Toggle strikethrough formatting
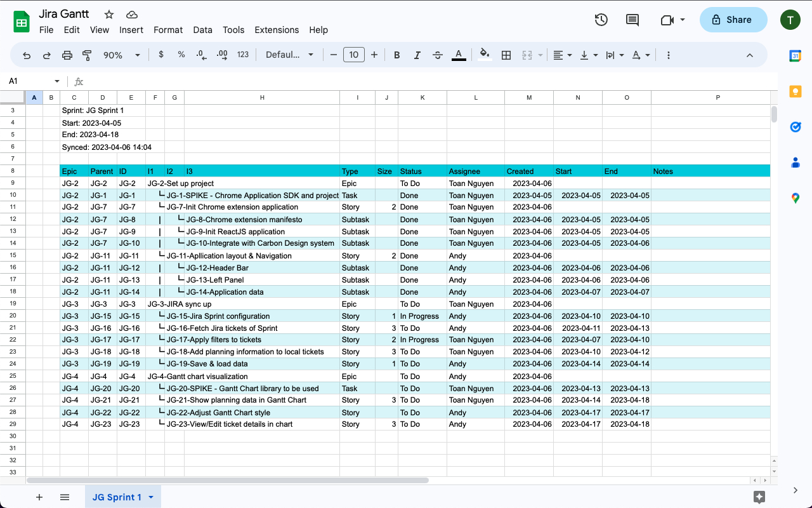Screen dimensions: 812x508 437,55
